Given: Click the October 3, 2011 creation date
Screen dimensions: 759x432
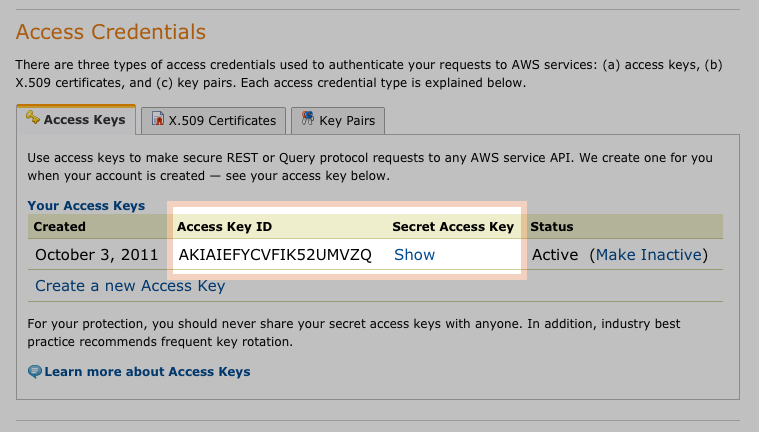Looking at the screenshot, I should point(97,255).
